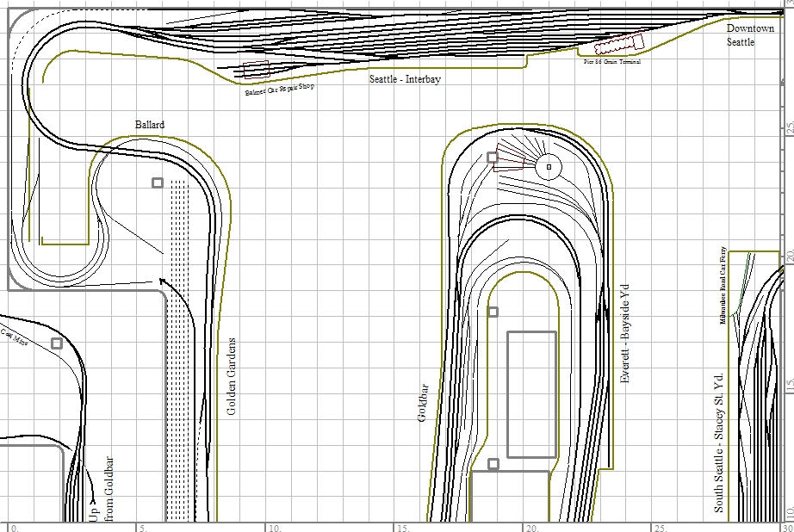This screenshot has height=532, width=794.
Task: Click the red roundhouse outline at Everett
Action: point(510,161)
